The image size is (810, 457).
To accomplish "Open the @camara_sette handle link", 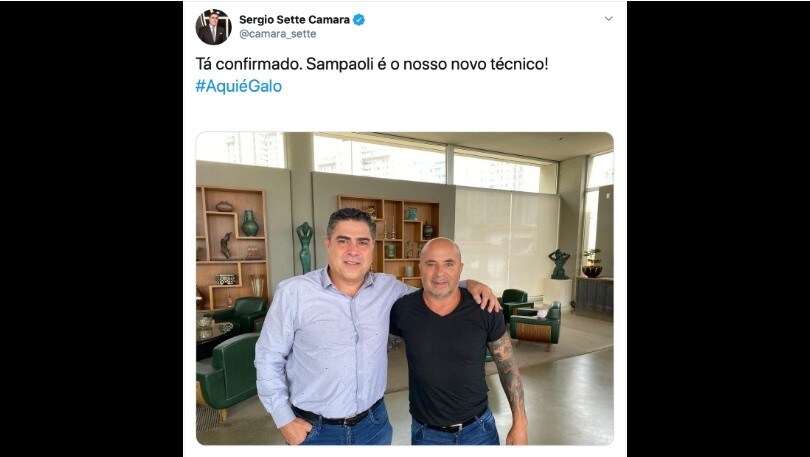I will [277, 34].
